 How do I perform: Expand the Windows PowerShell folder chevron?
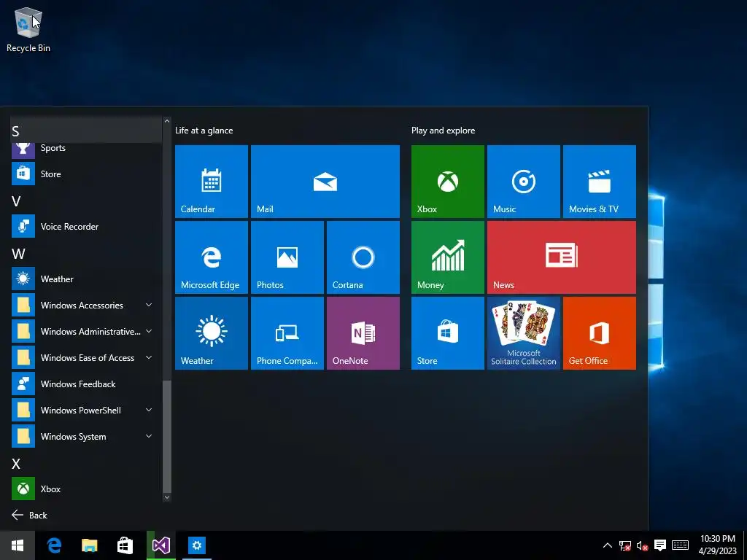coord(149,410)
